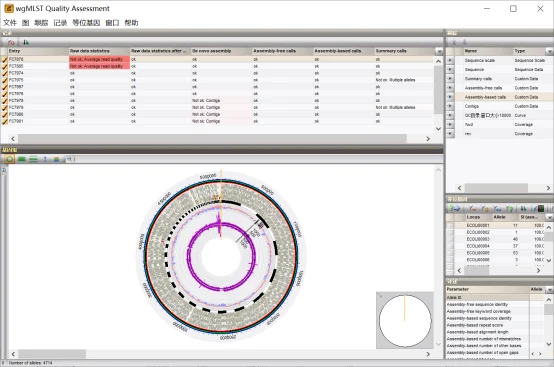Click the horizontal scrollbar thumb of loci list
This screenshot has width=554, height=367.
476,271
